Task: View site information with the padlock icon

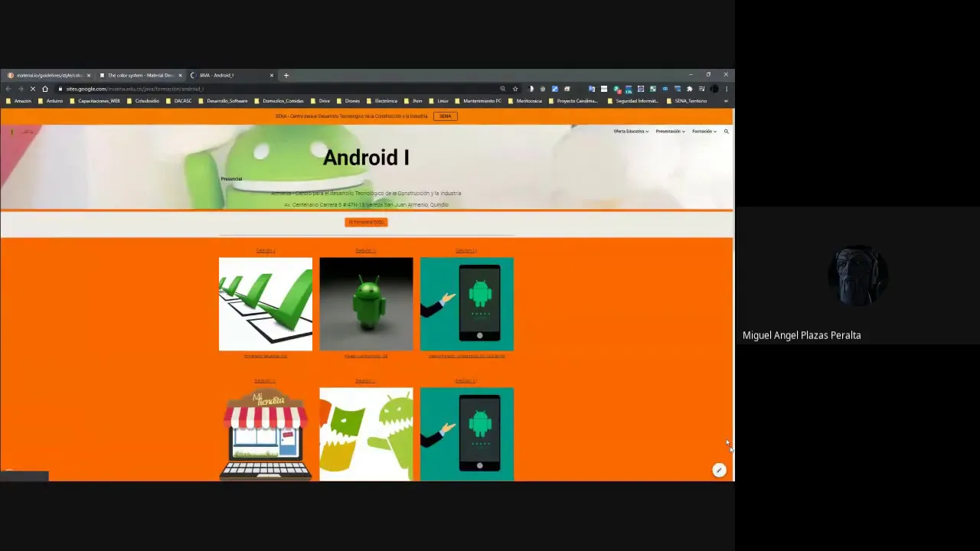Action: coord(60,89)
